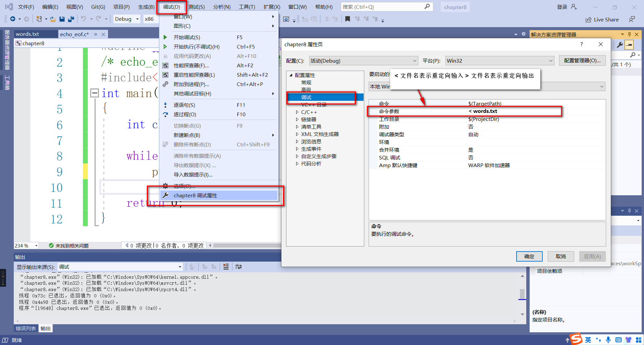The image size is (644, 345).
Task: Open the 平台 Win32 combo box
Action: [499, 61]
